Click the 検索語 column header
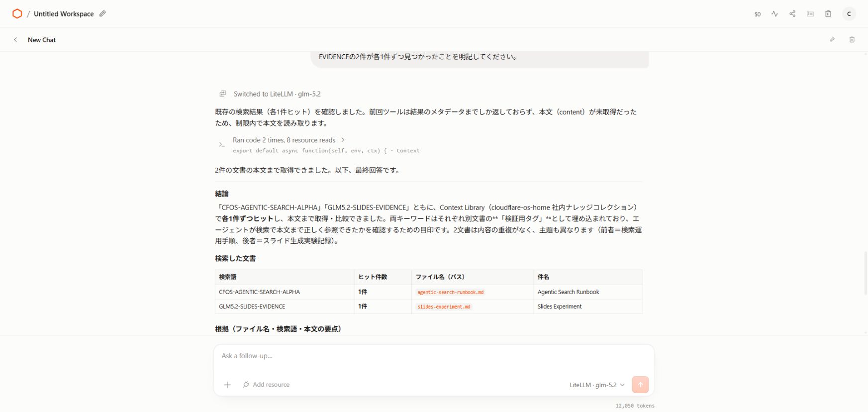The height and width of the screenshot is (412, 868). tap(285, 277)
